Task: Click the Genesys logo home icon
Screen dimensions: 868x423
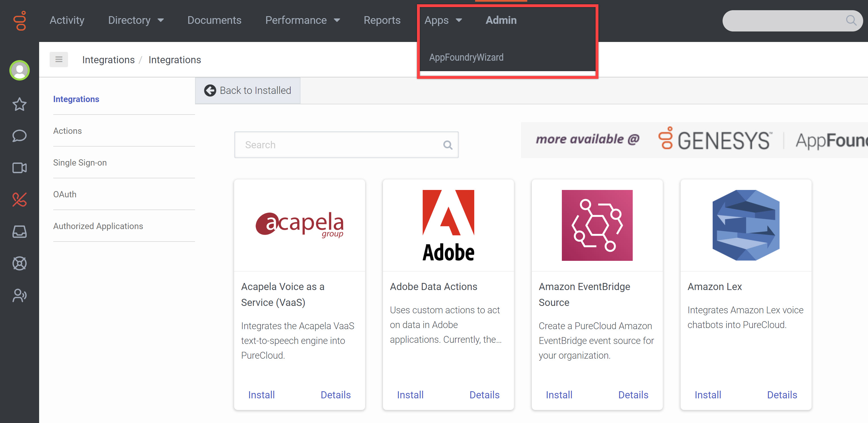Action: pyautogui.click(x=20, y=21)
